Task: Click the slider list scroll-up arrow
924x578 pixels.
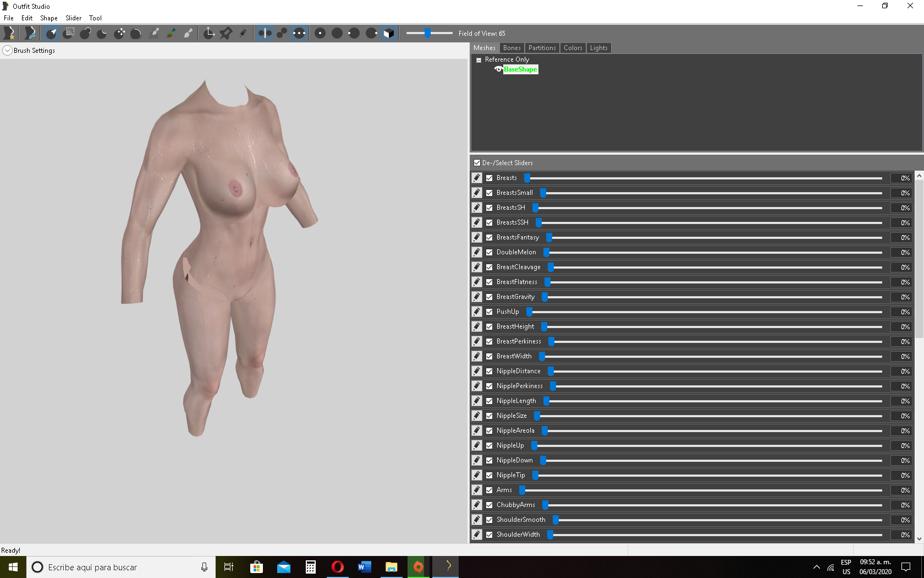Action: pos(919,176)
